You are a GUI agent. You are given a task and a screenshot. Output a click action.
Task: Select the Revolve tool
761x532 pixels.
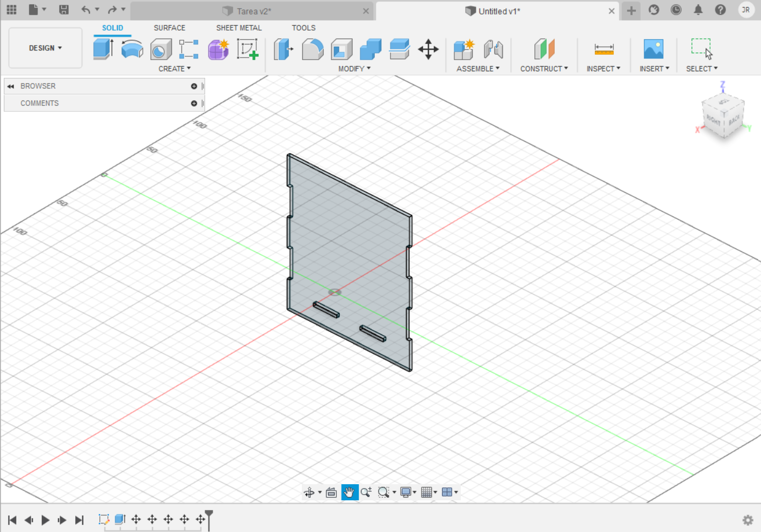(x=132, y=49)
